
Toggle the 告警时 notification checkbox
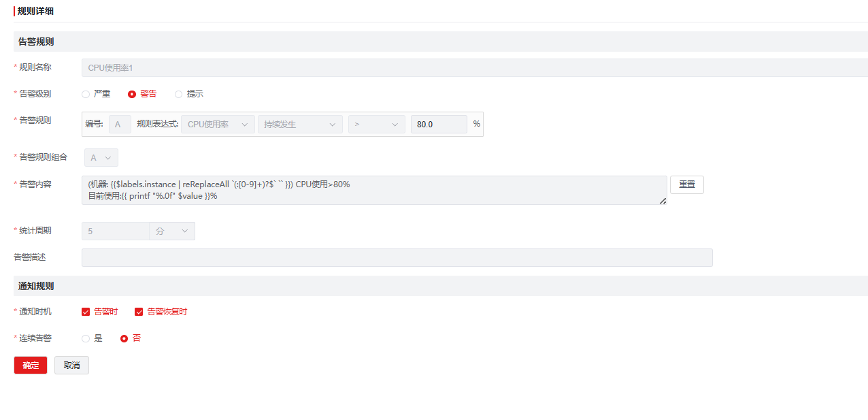click(x=86, y=312)
